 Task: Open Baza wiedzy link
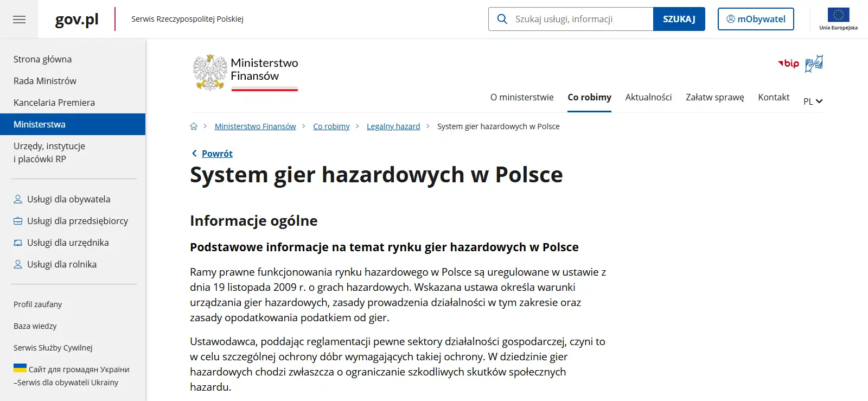(x=35, y=326)
